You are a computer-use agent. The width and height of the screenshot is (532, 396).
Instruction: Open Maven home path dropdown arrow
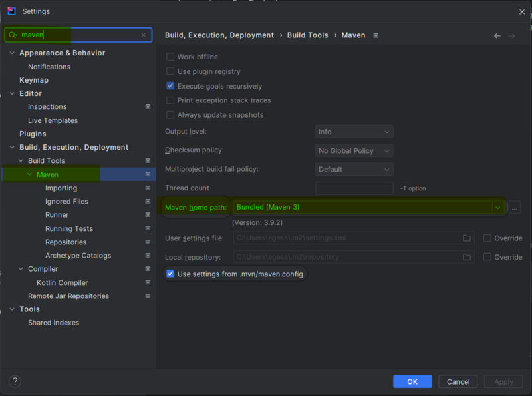(x=497, y=207)
